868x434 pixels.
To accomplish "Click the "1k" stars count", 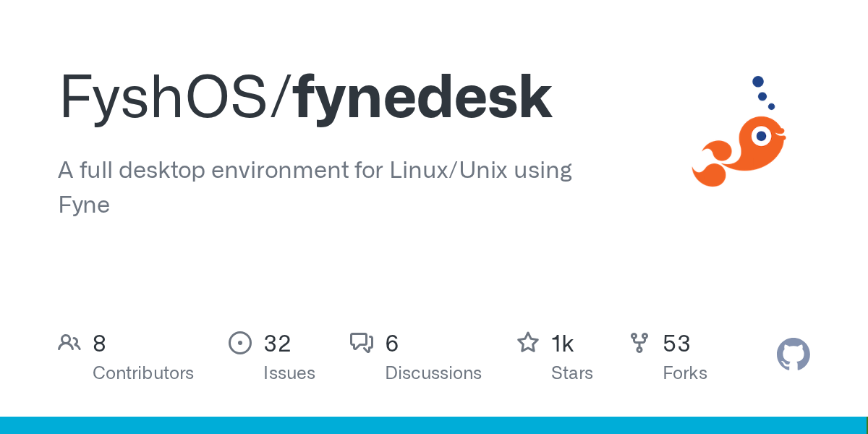I will coord(563,344).
